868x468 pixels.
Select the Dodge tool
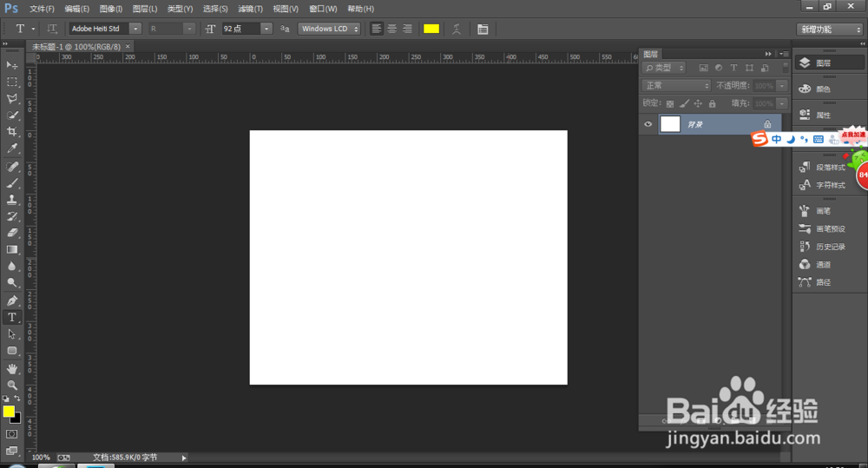[x=11, y=283]
